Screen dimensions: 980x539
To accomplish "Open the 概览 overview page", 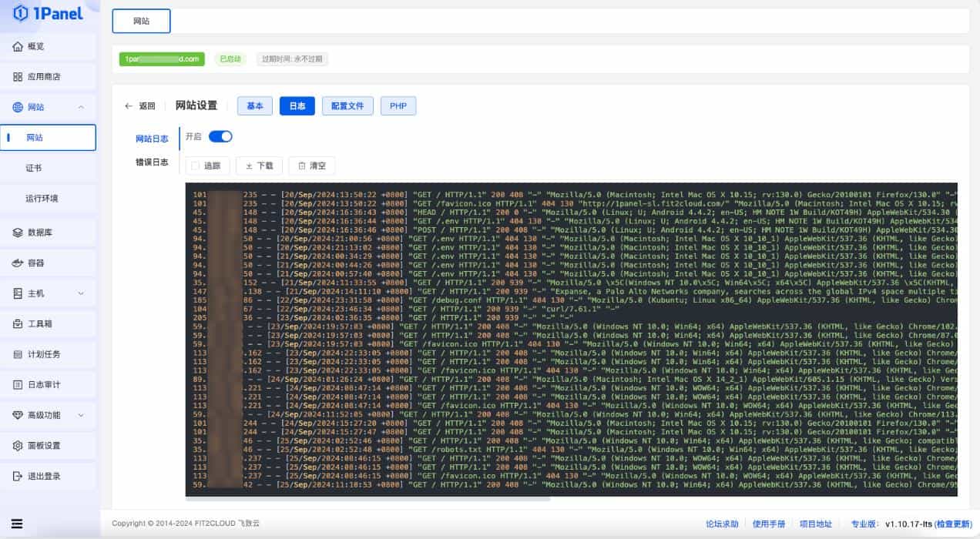I will point(36,46).
